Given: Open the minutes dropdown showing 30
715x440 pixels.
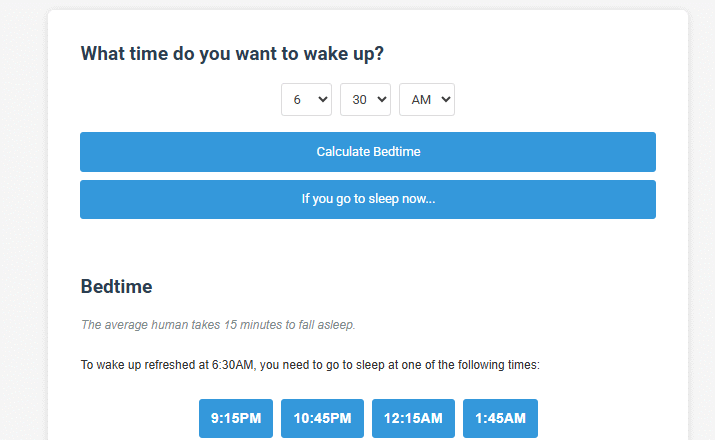Looking at the screenshot, I should pyautogui.click(x=365, y=99).
